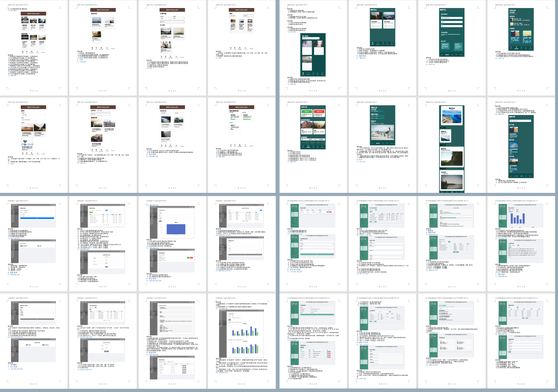Click the red 增肌计划 button
The width and height of the screenshot is (558, 392).
pos(319,111)
